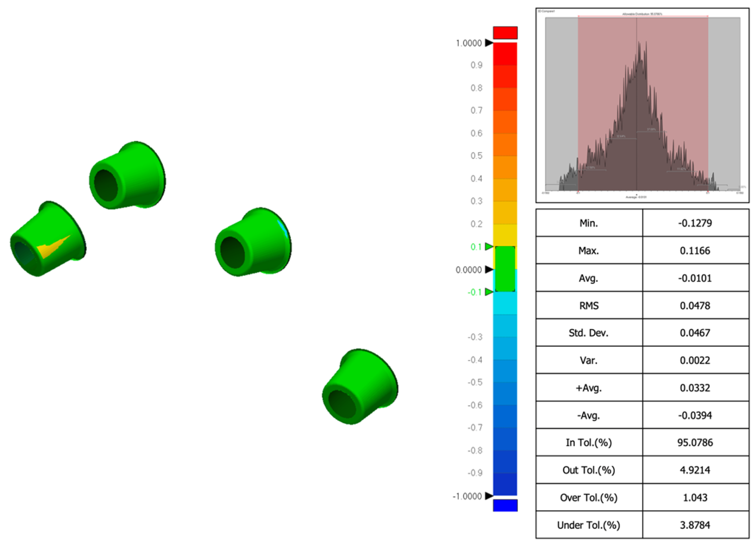Click the green lower tolerance arrow at -0.1
Screen dimensions: 756x547
point(489,292)
